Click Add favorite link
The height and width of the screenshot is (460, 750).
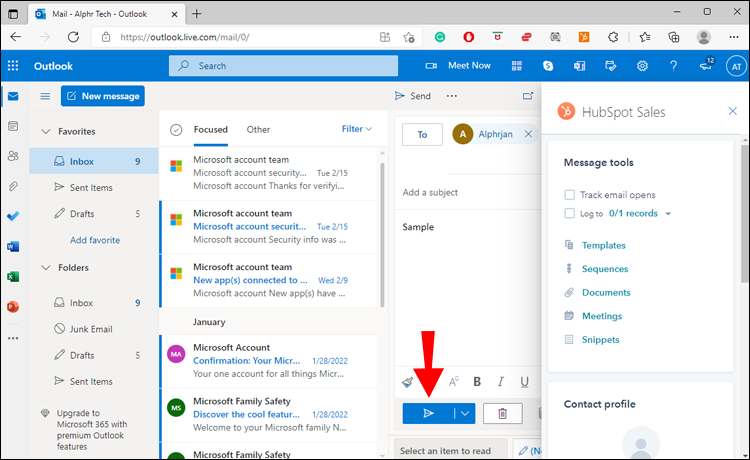click(95, 240)
